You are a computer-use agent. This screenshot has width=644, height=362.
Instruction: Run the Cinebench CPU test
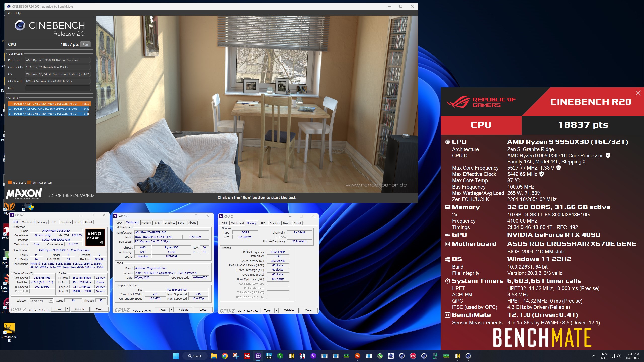85,44
